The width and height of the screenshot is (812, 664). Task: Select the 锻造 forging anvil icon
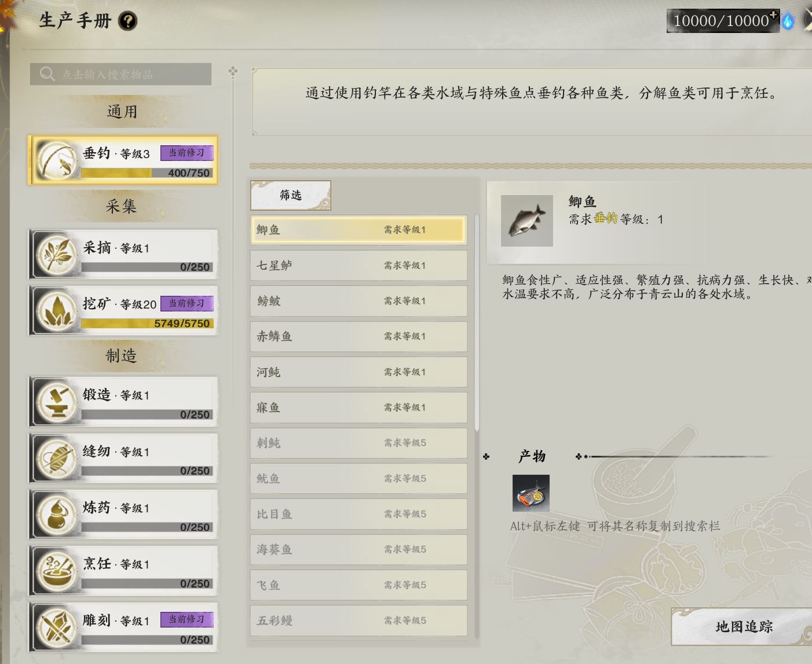(56, 401)
